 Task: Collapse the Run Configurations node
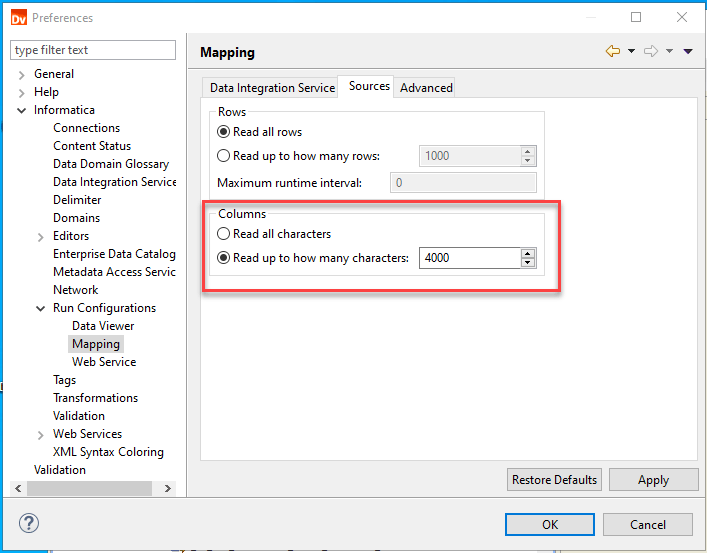(41, 309)
